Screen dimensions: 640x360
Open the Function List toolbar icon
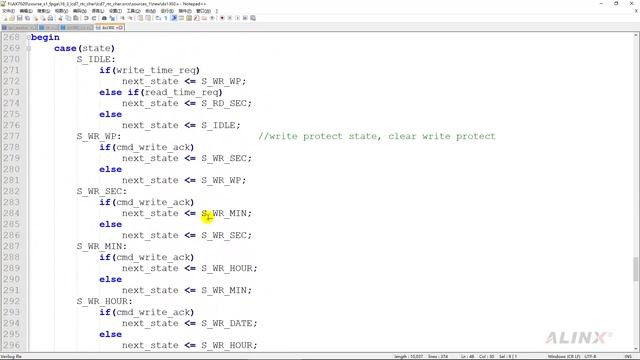click(x=196, y=18)
